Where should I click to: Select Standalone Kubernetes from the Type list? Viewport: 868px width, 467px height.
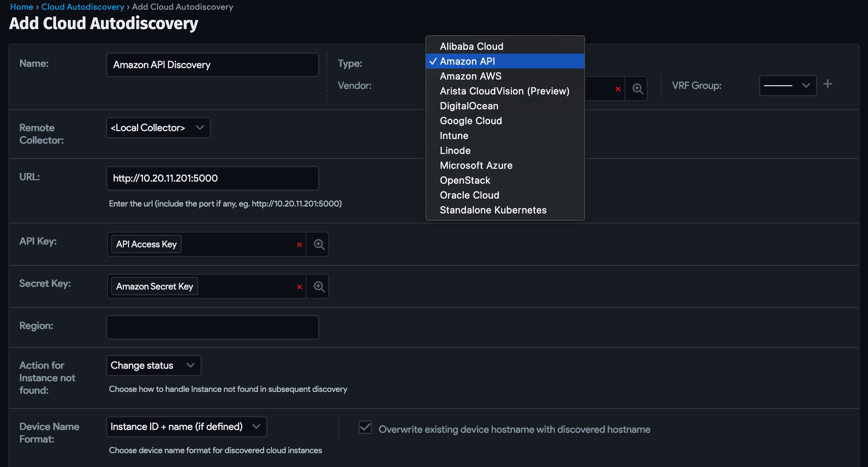click(493, 210)
